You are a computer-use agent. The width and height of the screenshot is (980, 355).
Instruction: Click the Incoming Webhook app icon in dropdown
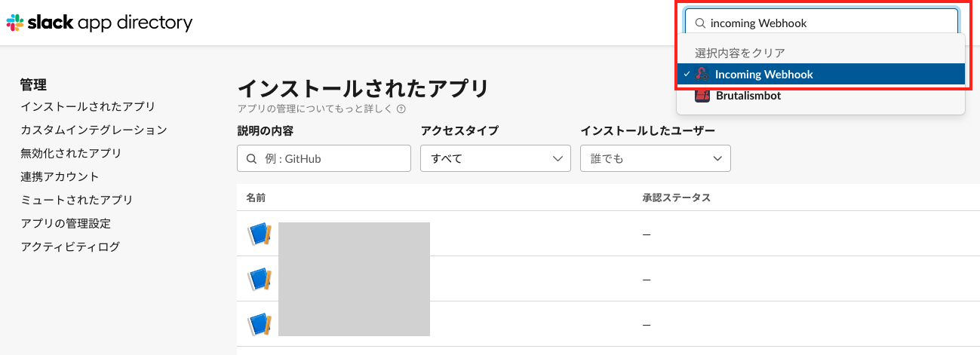point(702,74)
